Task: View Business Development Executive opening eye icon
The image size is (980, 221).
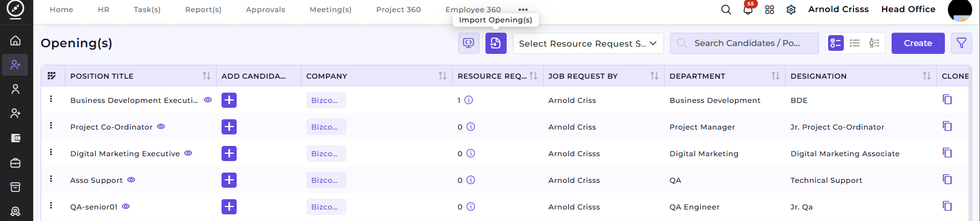Action: pos(208,100)
